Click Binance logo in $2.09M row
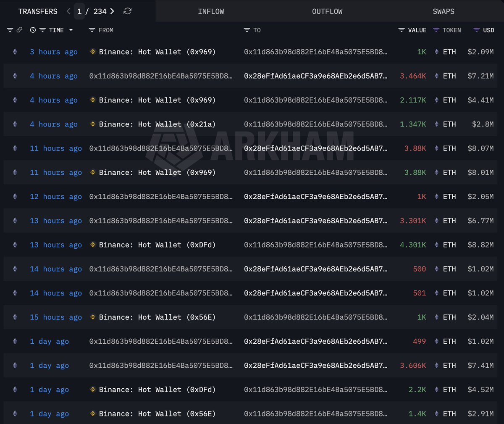Viewport: 504px width, 424px height. point(93,52)
